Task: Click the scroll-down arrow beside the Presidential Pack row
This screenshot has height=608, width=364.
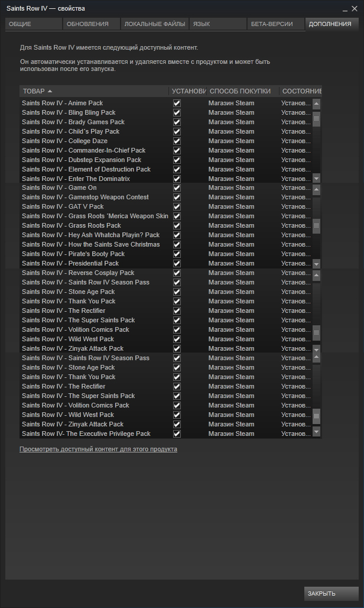Action: click(316, 264)
